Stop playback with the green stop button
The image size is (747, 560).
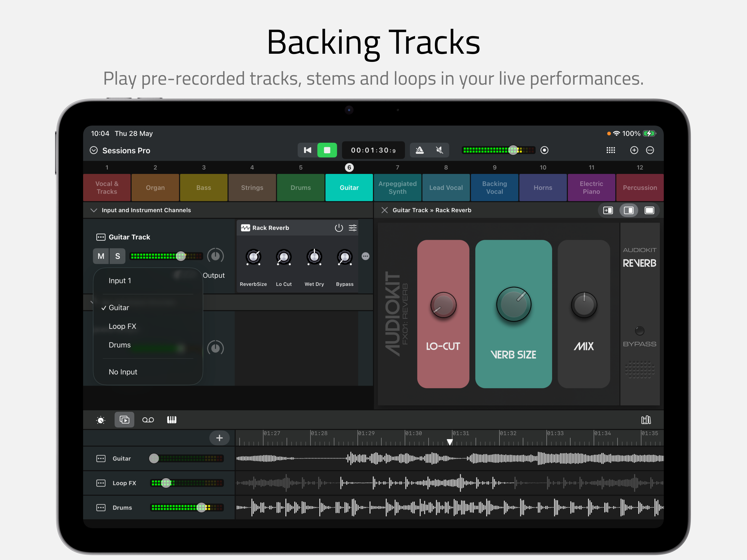pos(327,150)
